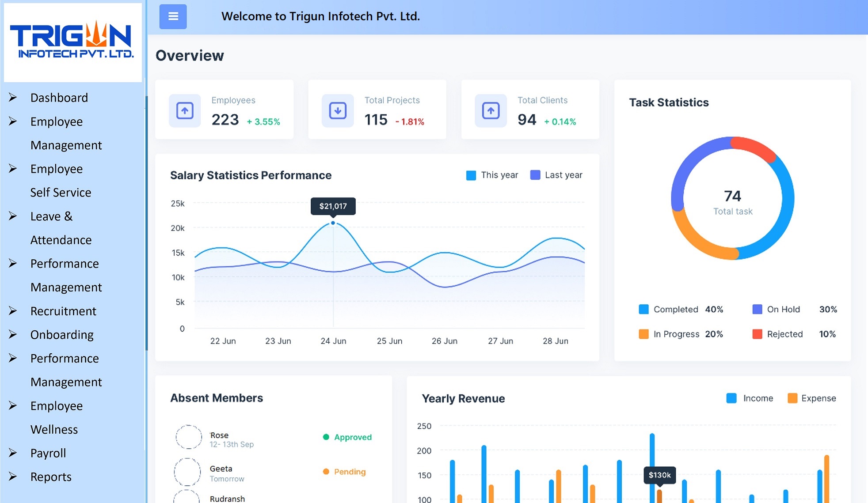Toggle Last year legend in salary chart
This screenshot has height=503, width=868.
click(x=556, y=175)
